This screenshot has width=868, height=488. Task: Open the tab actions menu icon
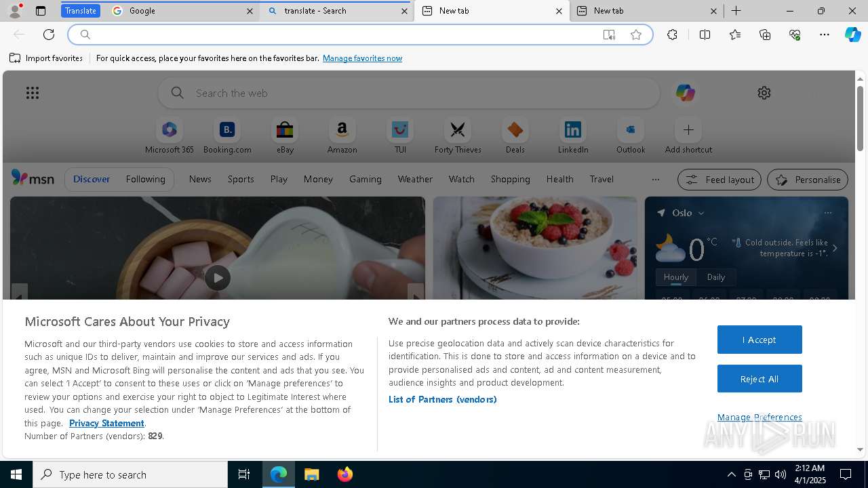coord(41,11)
